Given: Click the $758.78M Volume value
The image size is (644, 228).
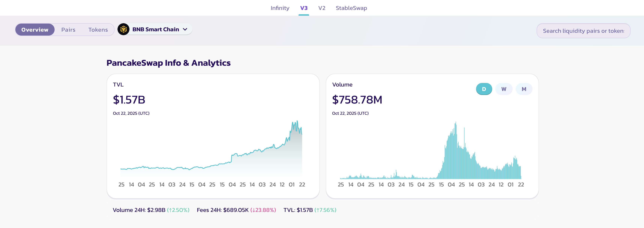Looking at the screenshot, I should point(357,100).
